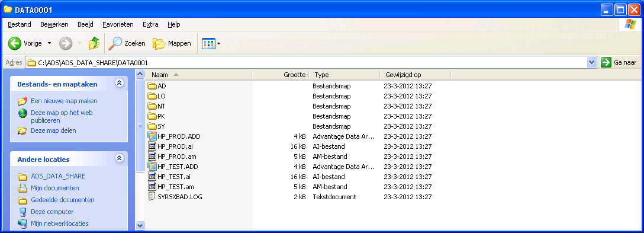Image resolution: width=644 pixels, height=233 pixels.
Task: Click the DATA0001 title bar folder icon
Action: click(8, 9)
